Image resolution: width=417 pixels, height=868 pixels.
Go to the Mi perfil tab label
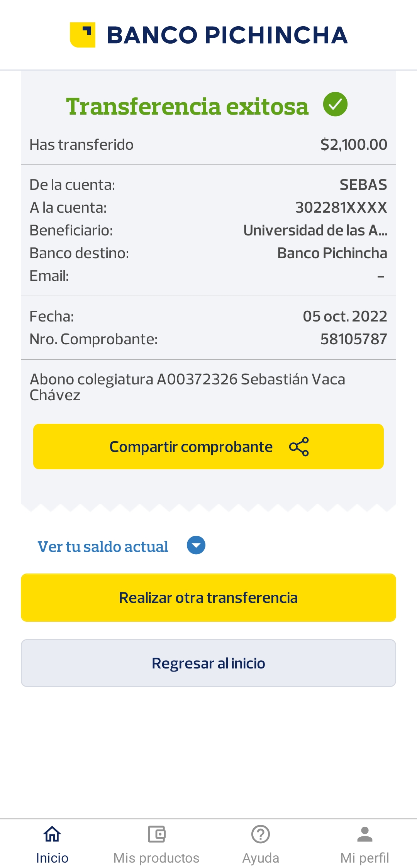364,858
